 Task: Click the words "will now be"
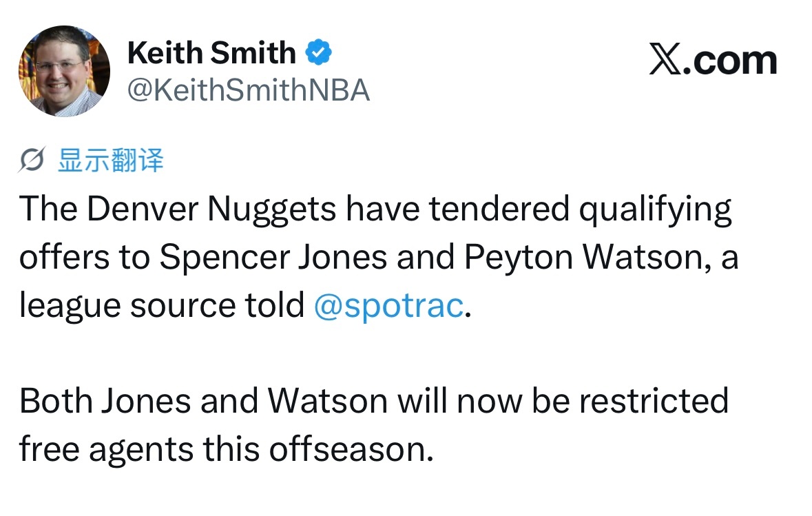[x=483, y=401]
